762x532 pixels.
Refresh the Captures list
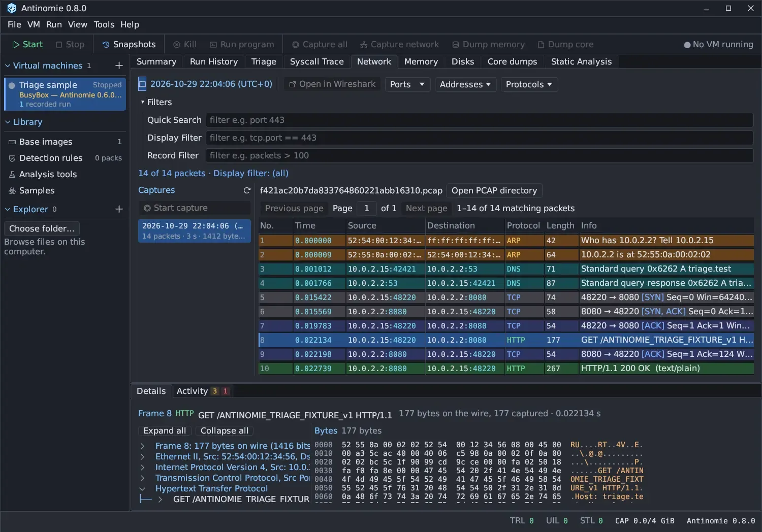(247, 190)
